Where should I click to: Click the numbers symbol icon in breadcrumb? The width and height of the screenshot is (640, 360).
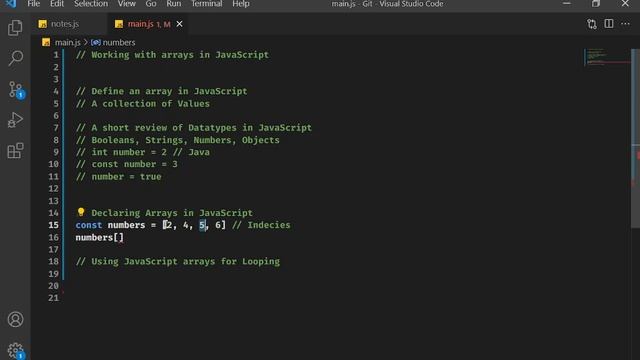point(96,42)
